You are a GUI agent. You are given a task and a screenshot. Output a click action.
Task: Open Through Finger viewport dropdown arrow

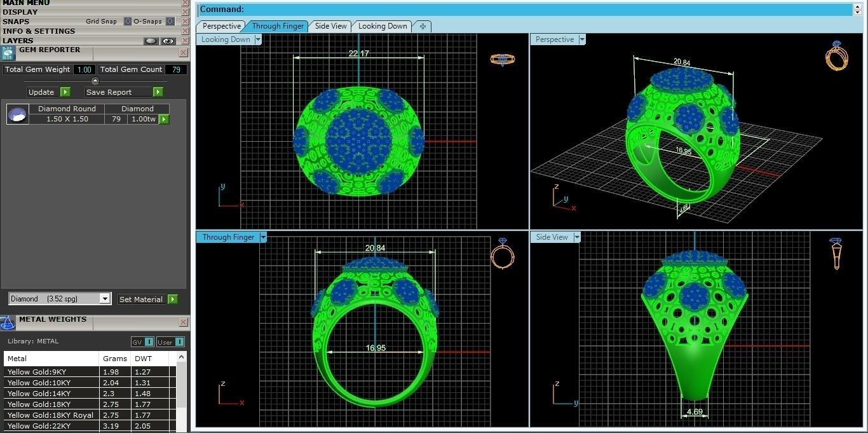pyautogui.click(x=263, y=237)
